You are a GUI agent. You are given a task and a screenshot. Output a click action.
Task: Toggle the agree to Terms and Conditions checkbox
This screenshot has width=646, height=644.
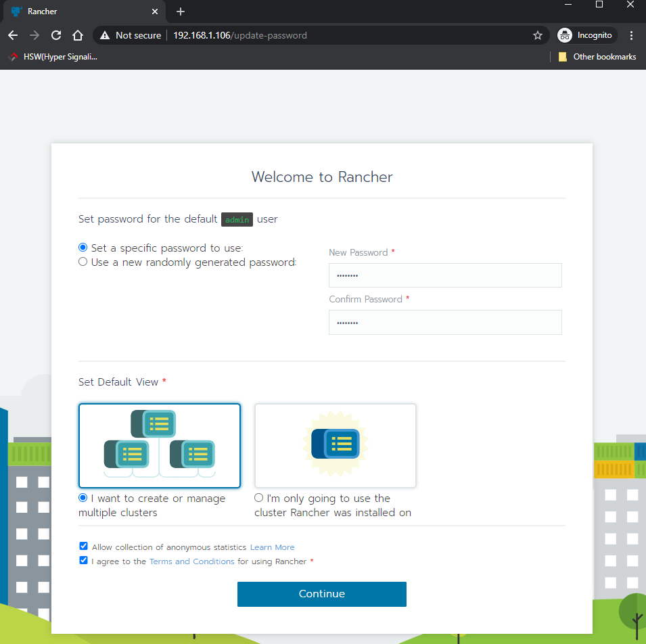click(84, 560)
